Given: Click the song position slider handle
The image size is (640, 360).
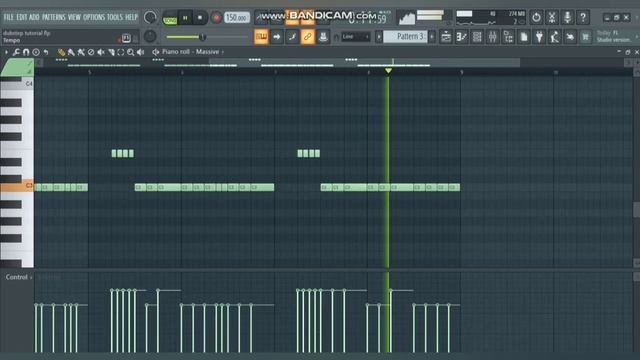Looking at the screenshot, I should [202, 37].
